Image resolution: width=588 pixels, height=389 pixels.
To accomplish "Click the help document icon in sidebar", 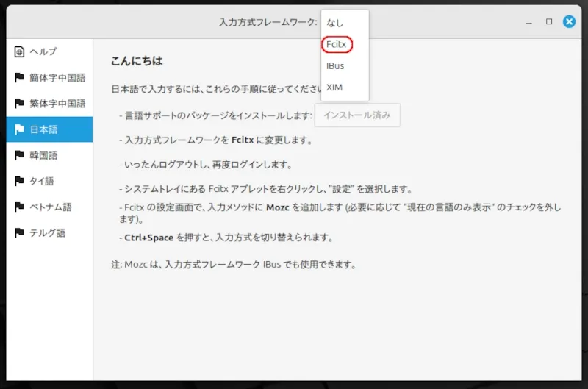I will click(19, 51).
